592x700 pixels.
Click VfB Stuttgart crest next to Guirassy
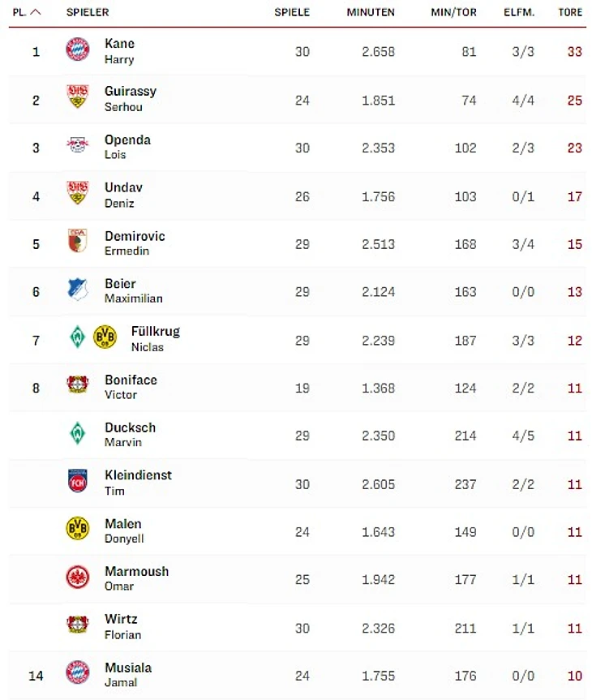tap(78, 97)
